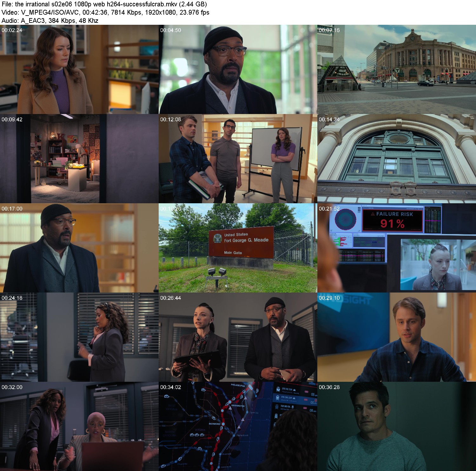Viewport: 476px width, 471px height.
Task: Open the thumbnail at 00:26:44
Action: 238,337
